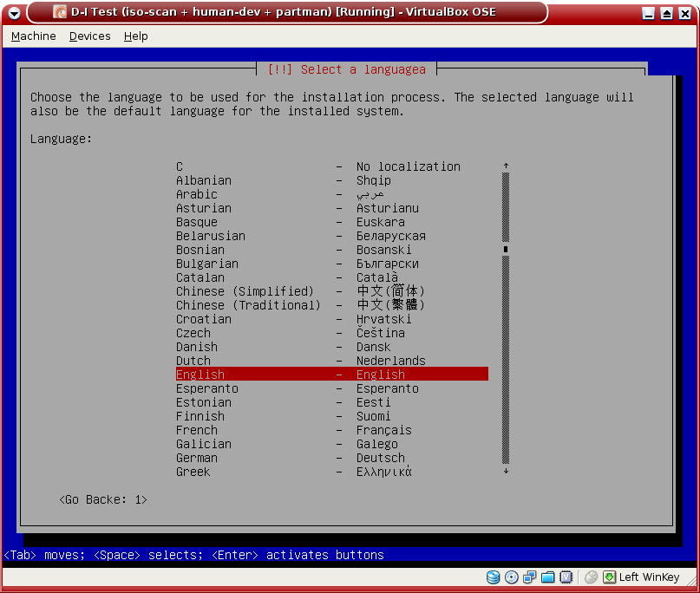Image resolution: width=700 pixels, height=593 pixels.
Task: Click the mouse integration status icon
Action: [x=592, y=577]
